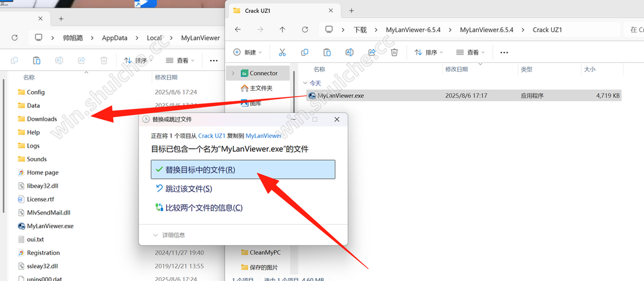Close the Crack UZ1 tab

pyautogui.click(x=331, y=11)
